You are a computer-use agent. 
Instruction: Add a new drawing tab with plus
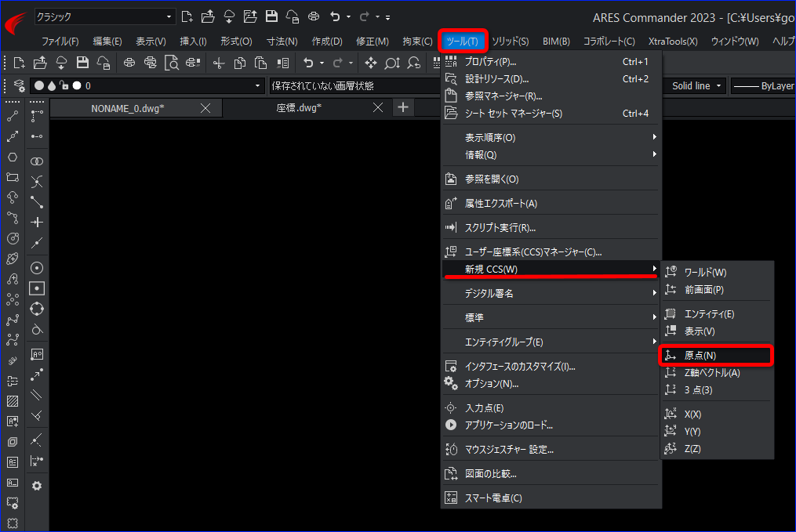(x=403, y=107)
